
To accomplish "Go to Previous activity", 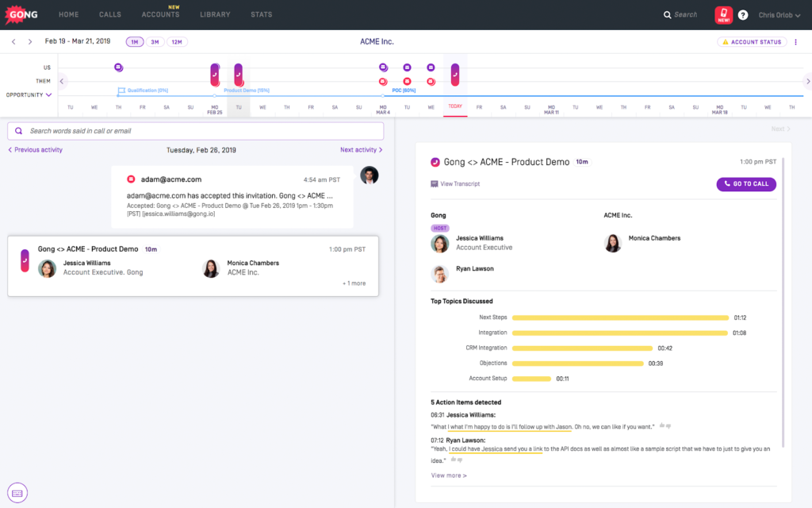I will [x=35, y=150].
